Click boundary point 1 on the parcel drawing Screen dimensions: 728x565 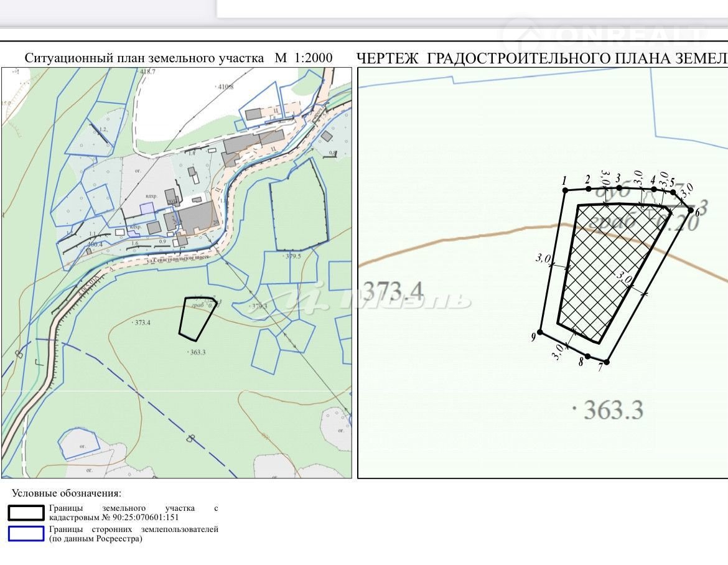coord(565,190)
